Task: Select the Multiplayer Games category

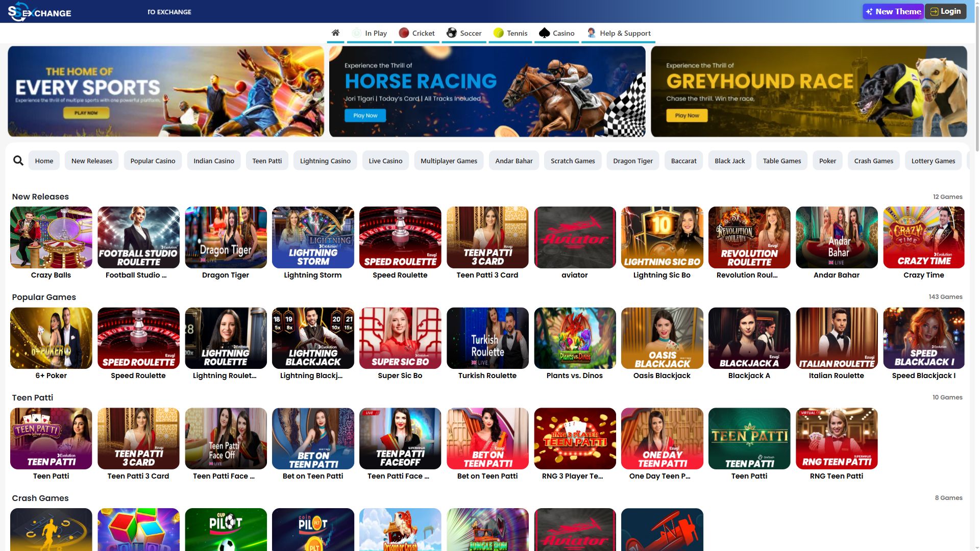Action: point(449,161)
